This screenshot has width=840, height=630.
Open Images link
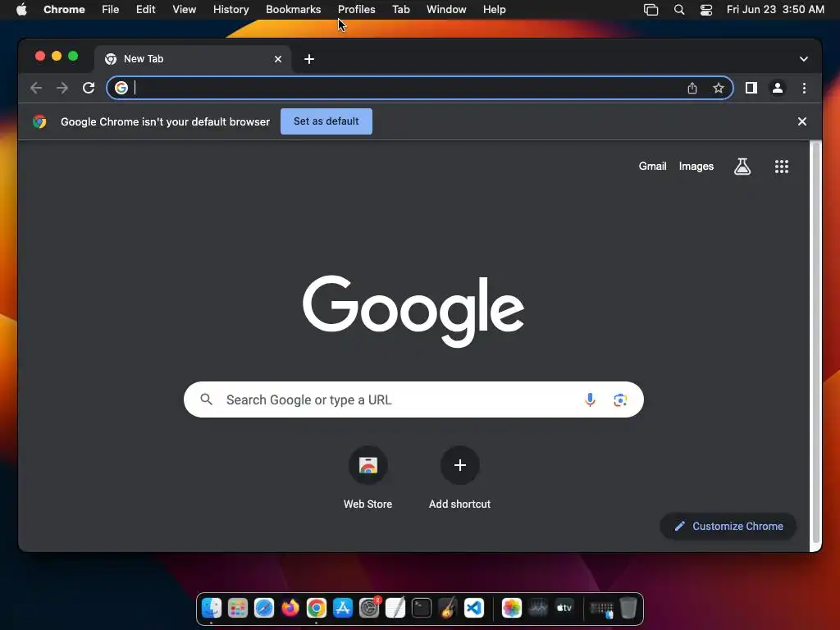tap(696, 167)
